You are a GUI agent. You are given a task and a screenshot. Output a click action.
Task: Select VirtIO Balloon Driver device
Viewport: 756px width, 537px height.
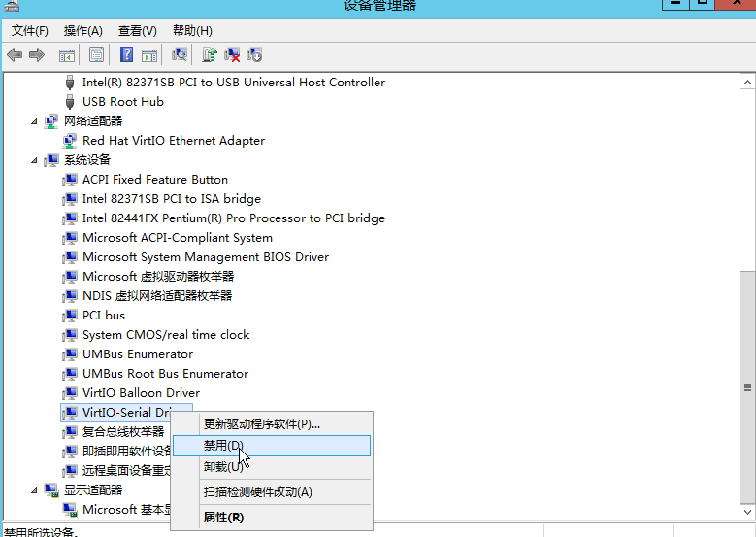pyautogui.click(x=141, y=393)
